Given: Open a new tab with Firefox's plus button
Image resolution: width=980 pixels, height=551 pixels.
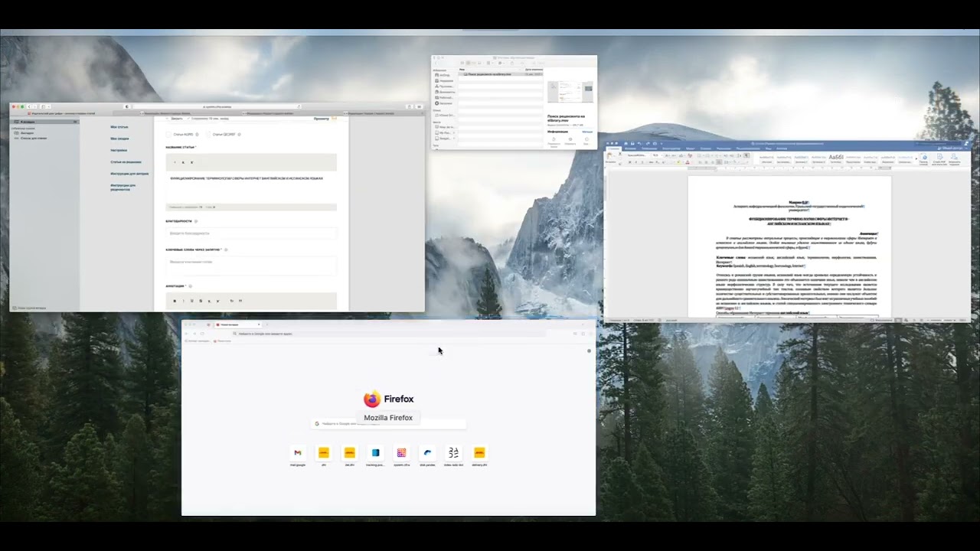Looking at the screenshot, I should tap(266, 325).
